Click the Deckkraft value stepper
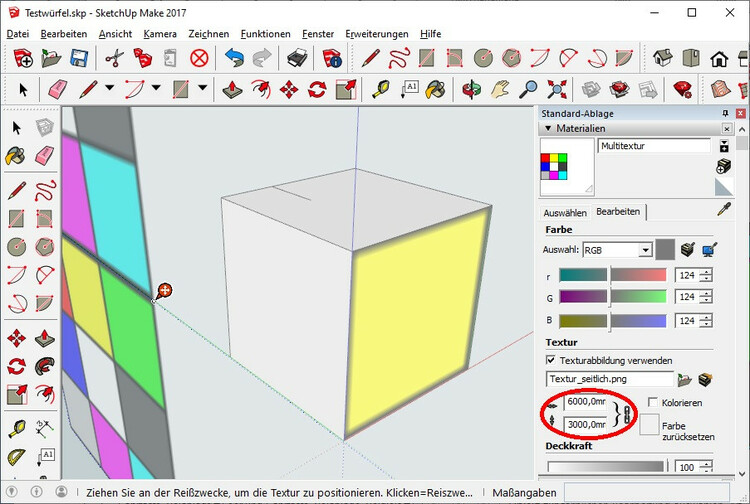Image resolution: width=750 pixels, height=504 pixels. [x=706, y=466]
